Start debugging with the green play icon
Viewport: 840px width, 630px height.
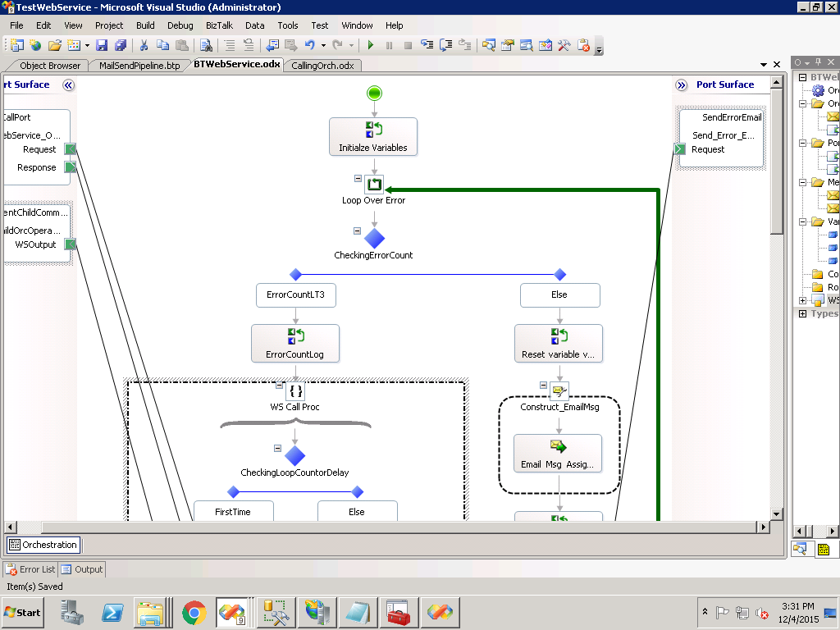370,46
